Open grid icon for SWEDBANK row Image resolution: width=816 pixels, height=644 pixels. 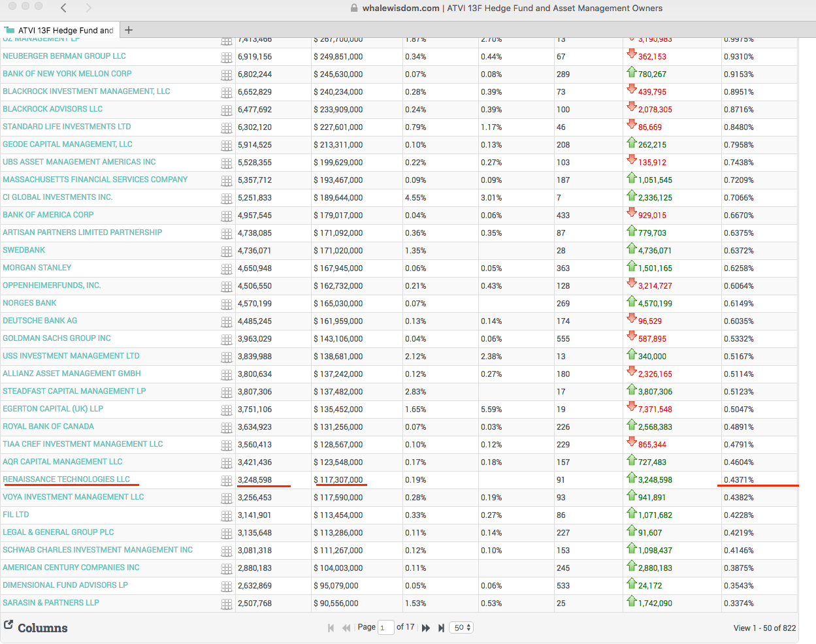point(227,251)
